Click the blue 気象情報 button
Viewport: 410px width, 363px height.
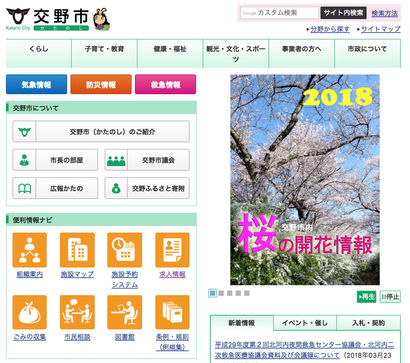click(x=36, y=84)
